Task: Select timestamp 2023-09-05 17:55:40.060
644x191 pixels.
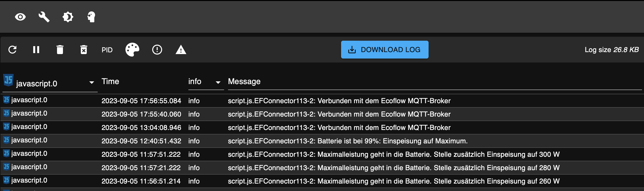Action: click(141, 114)
